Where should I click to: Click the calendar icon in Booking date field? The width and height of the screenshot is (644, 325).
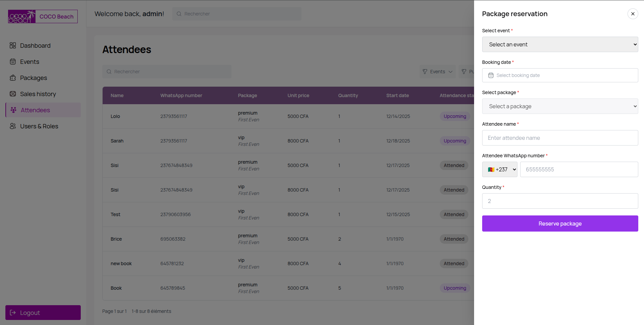[491, 75]
